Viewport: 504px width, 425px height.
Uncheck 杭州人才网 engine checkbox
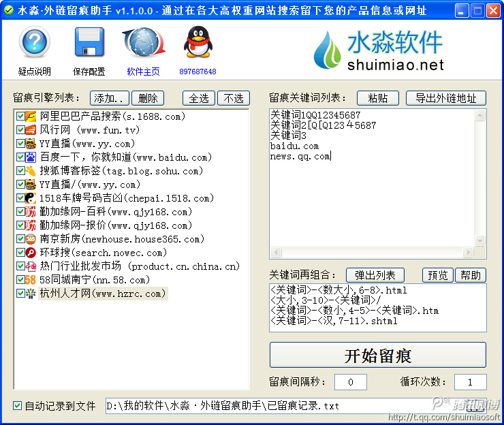tap(20, 294)
